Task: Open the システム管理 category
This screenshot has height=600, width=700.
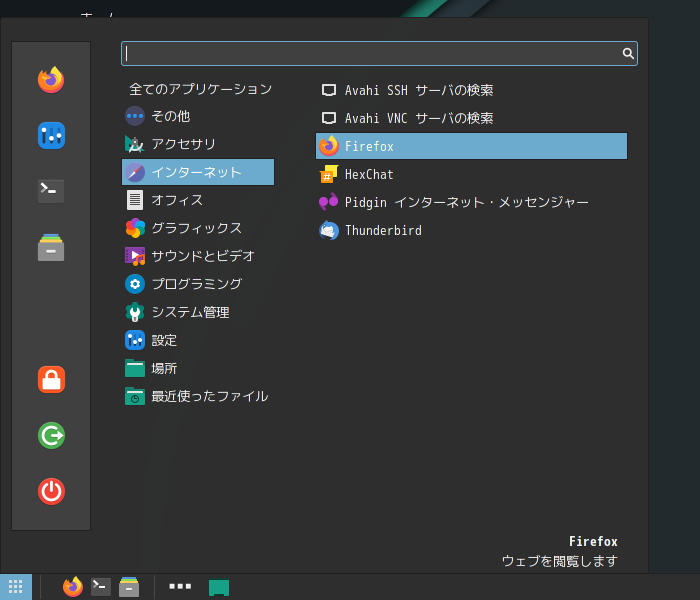Action: (x=198, y=312)
